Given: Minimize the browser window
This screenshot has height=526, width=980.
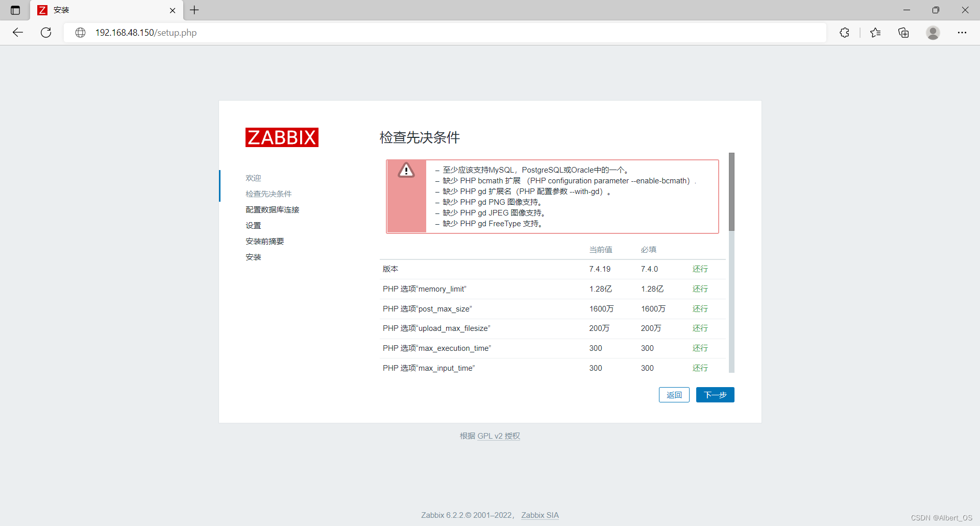Looking at the screenshot, I should 906,10.
